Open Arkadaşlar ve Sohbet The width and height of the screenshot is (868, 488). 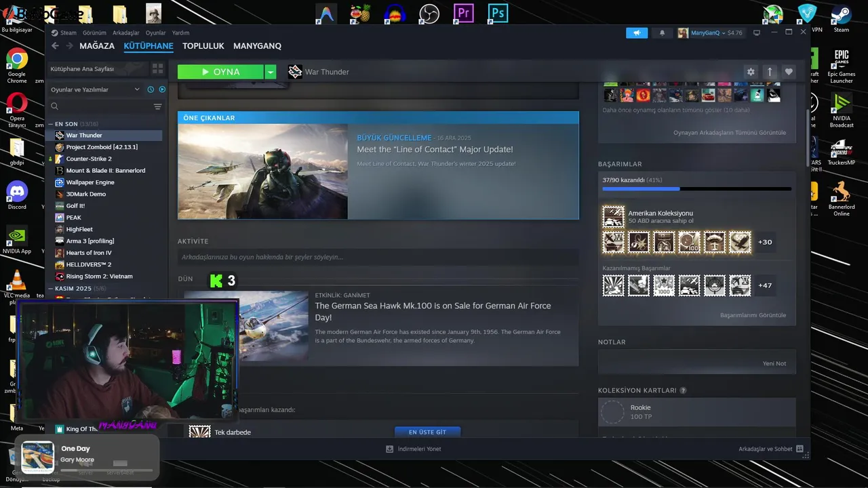click(771, 449)
